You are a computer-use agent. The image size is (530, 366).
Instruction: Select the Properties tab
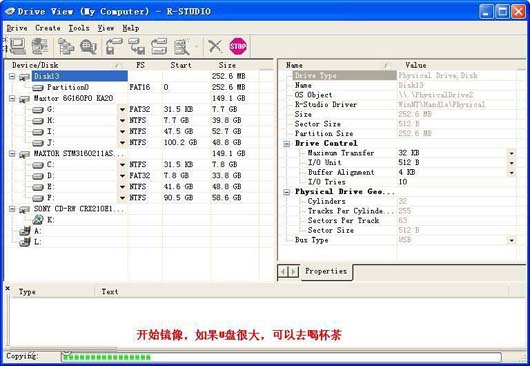(x=326, y=271)
